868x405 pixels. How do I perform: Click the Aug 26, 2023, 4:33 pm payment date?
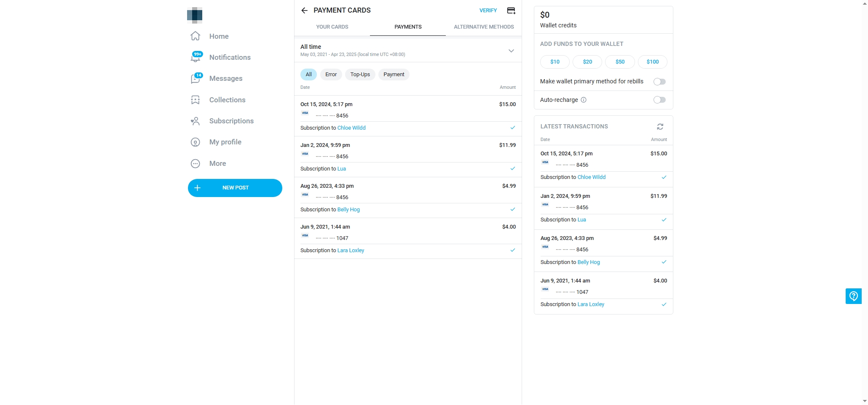327,186
